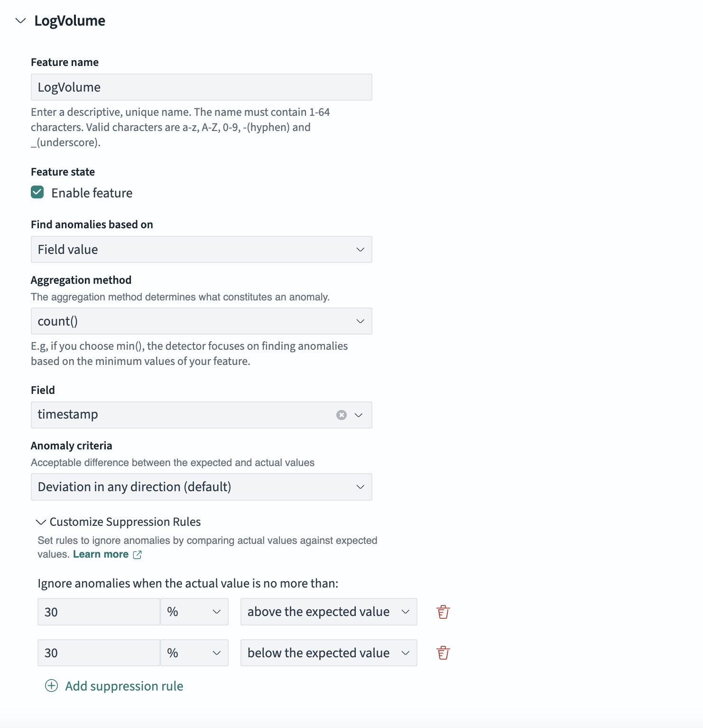The width and height of the screenshot is (703, 728).
Task: Clear the timestamp field selection
Action: pyautogui.click(x=341, y=415)
